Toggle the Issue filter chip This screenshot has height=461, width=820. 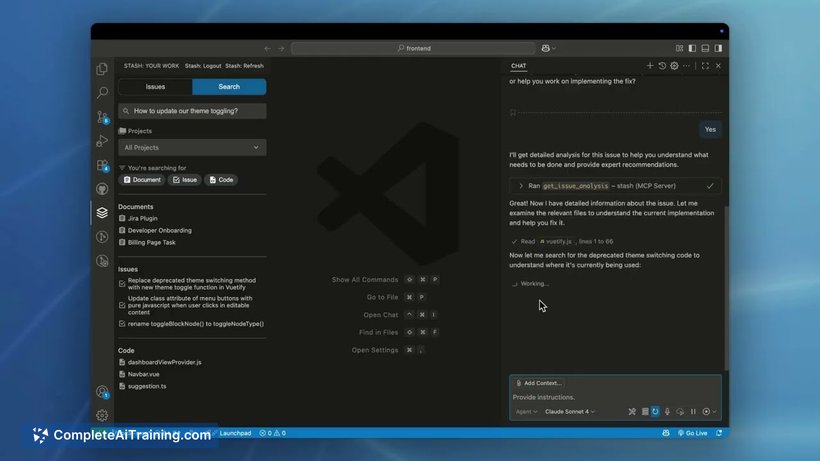(185, 180)
